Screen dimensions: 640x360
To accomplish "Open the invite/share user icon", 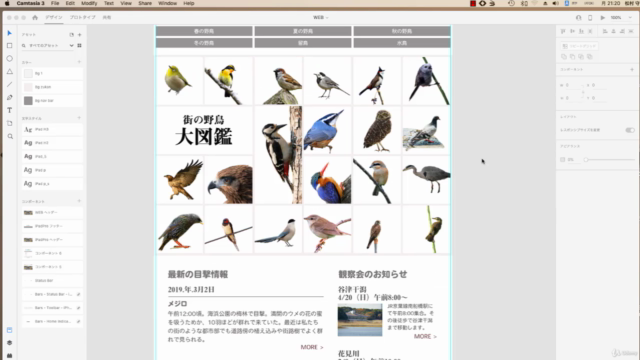I will point(578,18).
